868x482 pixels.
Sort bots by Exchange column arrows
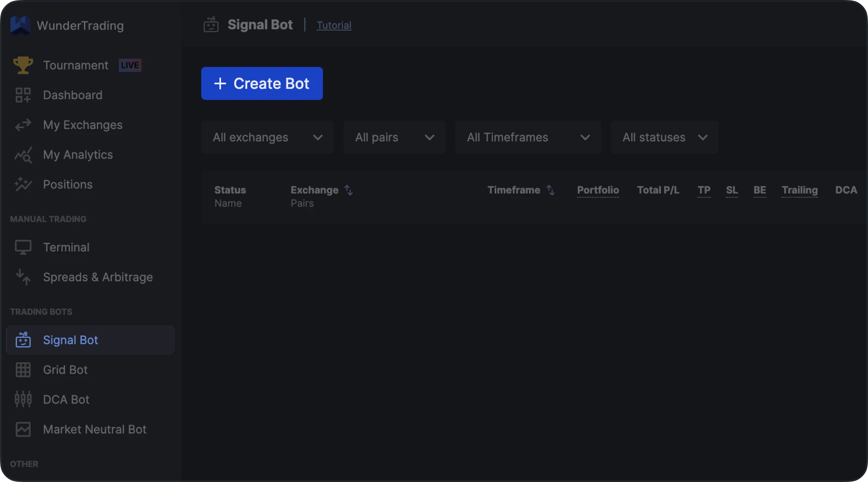348,190
